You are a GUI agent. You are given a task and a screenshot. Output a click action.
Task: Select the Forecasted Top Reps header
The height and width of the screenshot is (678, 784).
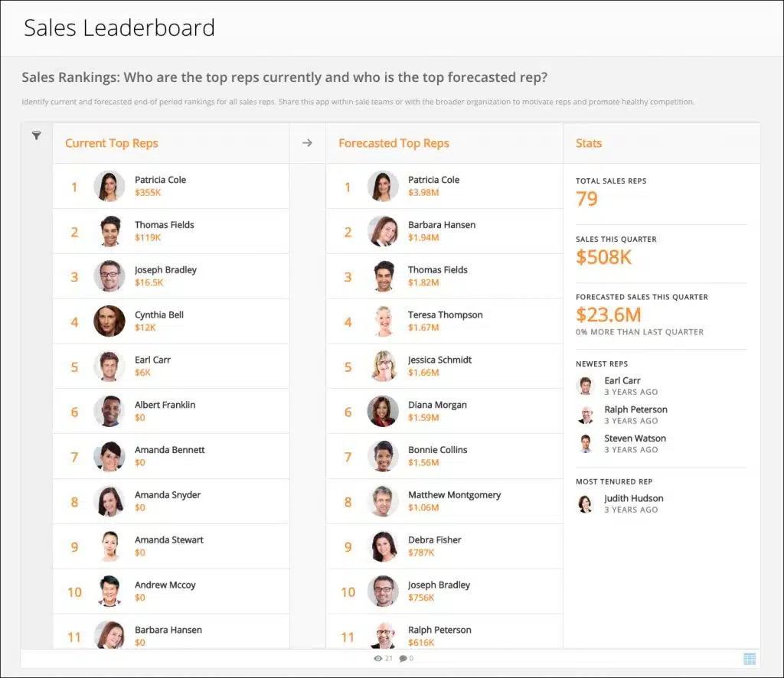(394, 143)
